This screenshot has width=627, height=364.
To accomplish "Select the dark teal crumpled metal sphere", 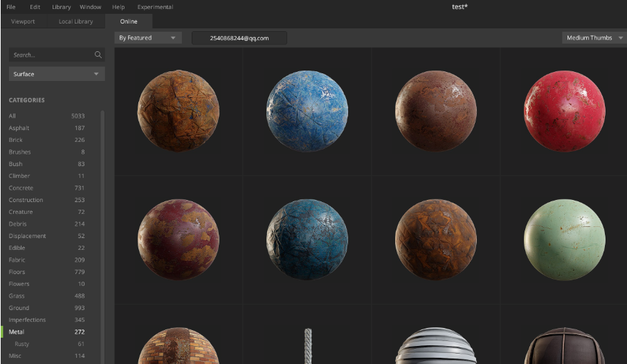I will [307, 239].
